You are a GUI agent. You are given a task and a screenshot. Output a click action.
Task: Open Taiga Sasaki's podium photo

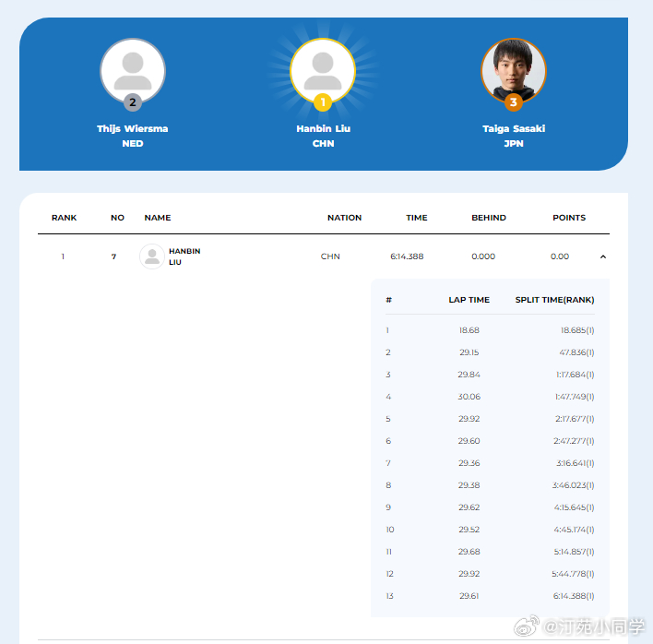coord(514,71)
